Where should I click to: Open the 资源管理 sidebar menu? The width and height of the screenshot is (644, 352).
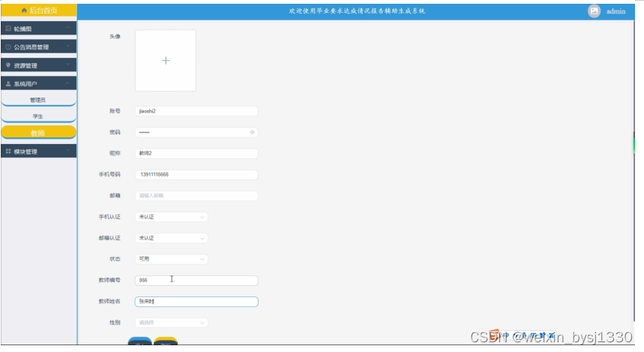(x=38, y=65)
